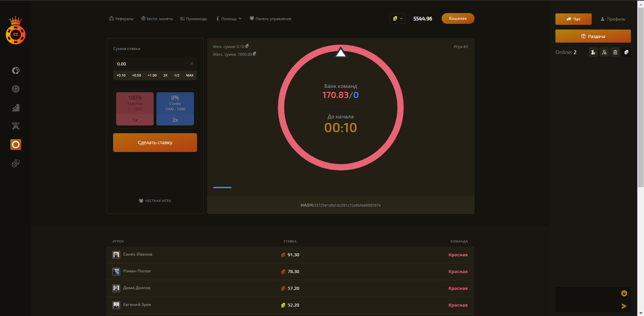This screenshot has height=316, width=644.
Task: Open Промокоды in the top menu
Action: pos(194,19)
